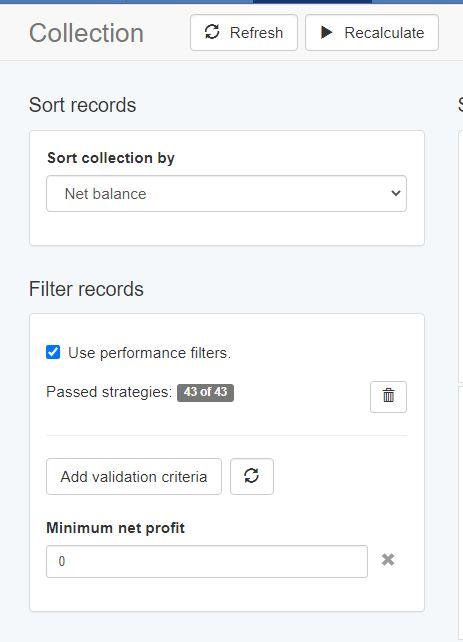Click the play triangle icon on Recalculate

[x=327, y=32]
